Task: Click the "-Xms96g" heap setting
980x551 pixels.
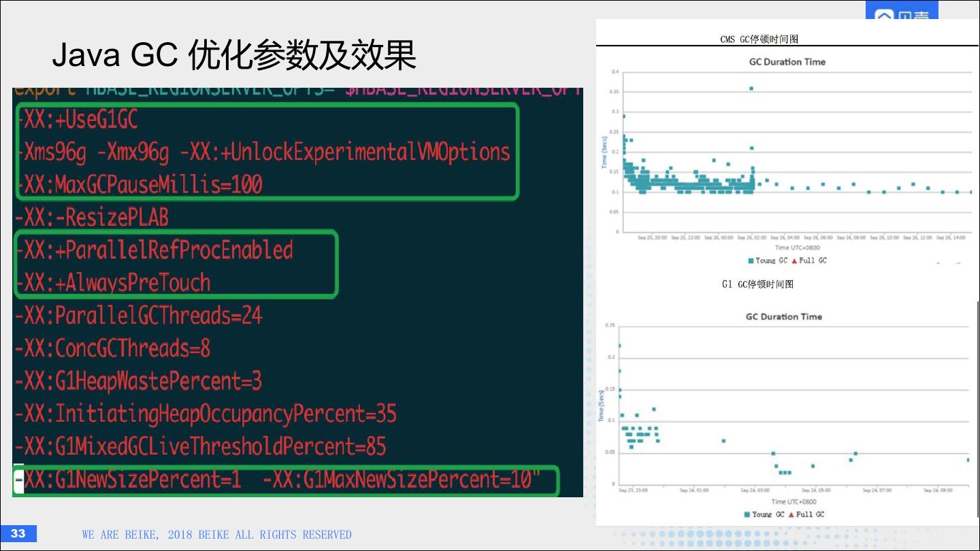Action: point(51,153)
